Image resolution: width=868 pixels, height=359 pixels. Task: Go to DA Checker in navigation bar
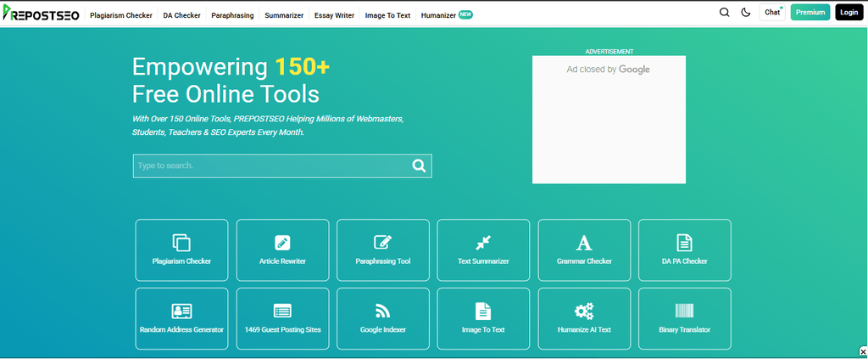pos(181,15)
